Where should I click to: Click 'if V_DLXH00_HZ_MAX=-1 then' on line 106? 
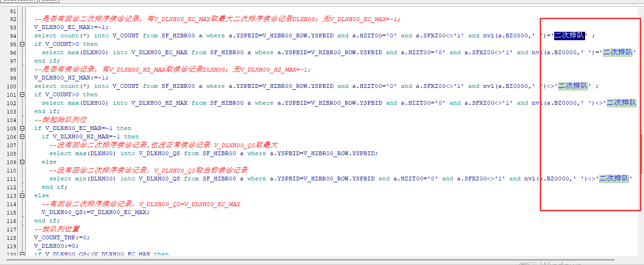tap(90, 136)
